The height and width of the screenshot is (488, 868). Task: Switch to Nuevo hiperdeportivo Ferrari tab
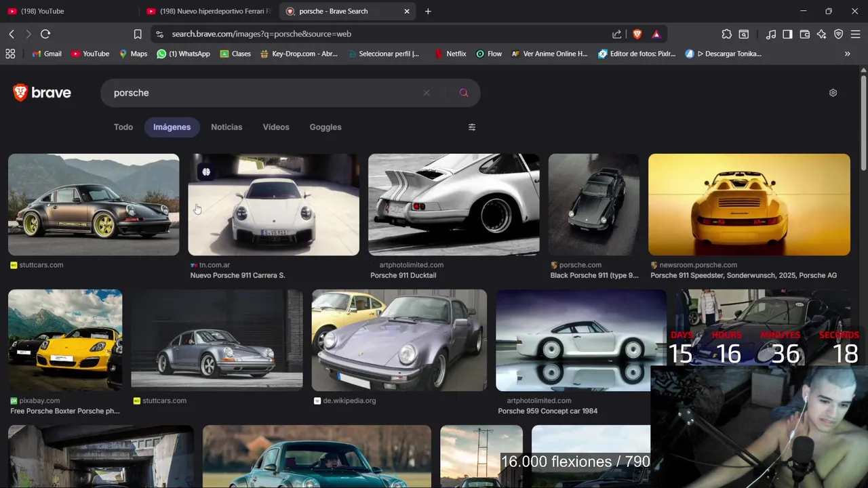pyautogui.click(x=209, y=11)
